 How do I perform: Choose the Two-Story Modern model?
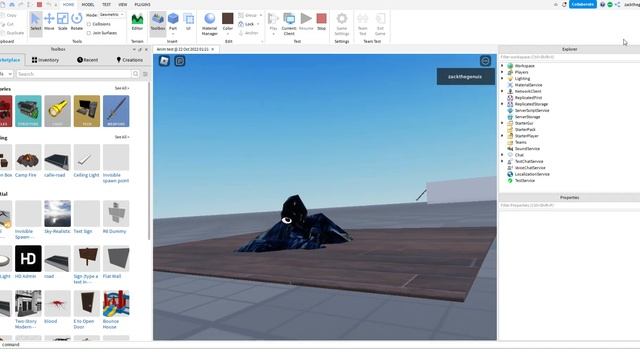(x=28, y=310)
